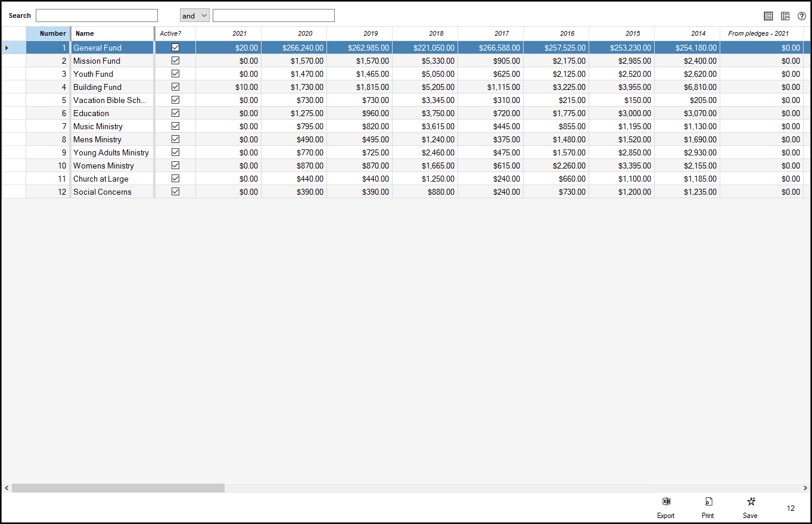This screenshot has height=524, width=812.
Task: Sort by the Number column header
Action: click(48, 33)
